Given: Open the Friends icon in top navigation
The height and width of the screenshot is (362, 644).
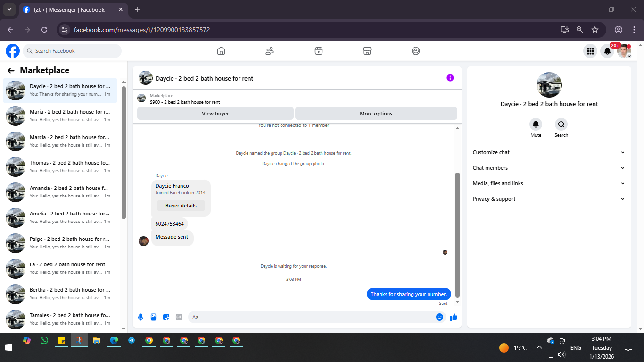Looking at the screenshot, I should pos(270,51).
